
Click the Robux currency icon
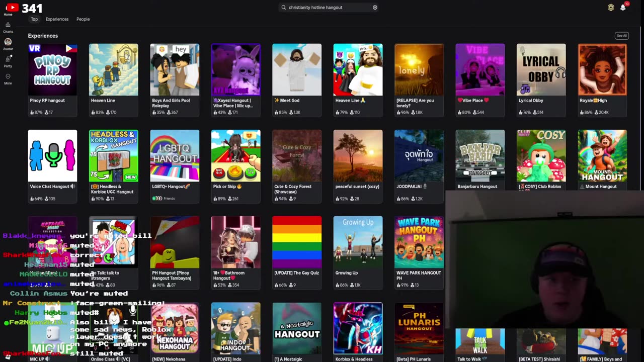pos(611,8)
